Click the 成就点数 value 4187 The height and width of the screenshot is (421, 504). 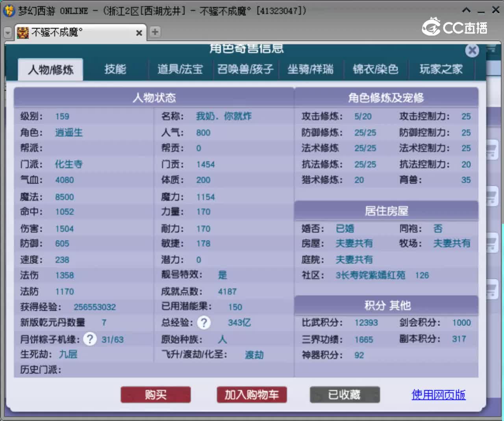pos(227,292)
